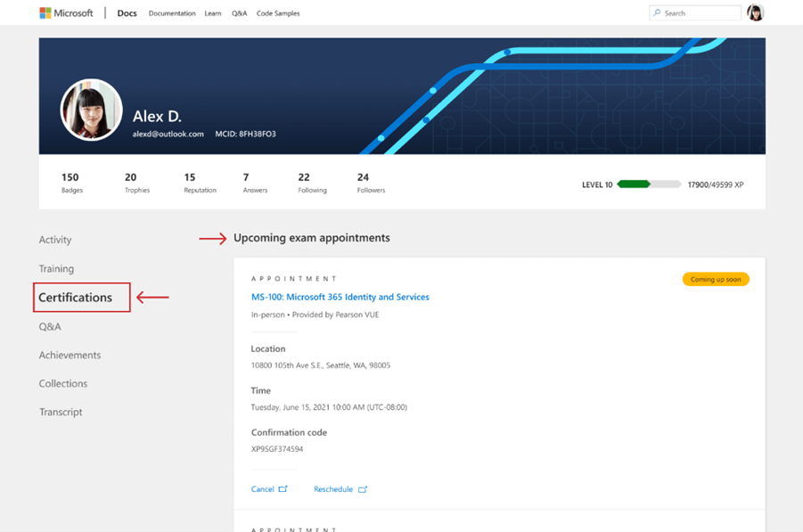The image size is (803, 532).
Task: Click Alex D. profile picture in banner
Action: [x=91, y=110]
